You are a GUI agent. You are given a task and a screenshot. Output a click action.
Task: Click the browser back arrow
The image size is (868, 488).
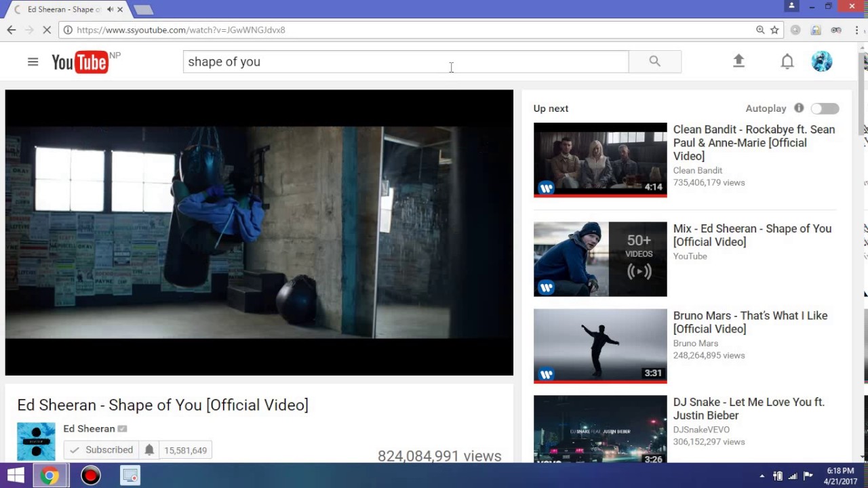click(12, 30)
